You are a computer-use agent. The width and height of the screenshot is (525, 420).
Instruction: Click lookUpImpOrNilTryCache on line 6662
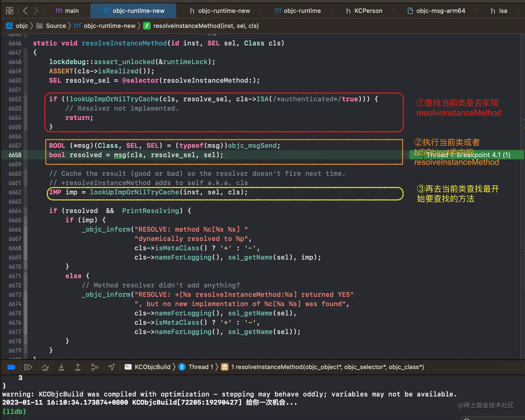(x=134, y=192)
